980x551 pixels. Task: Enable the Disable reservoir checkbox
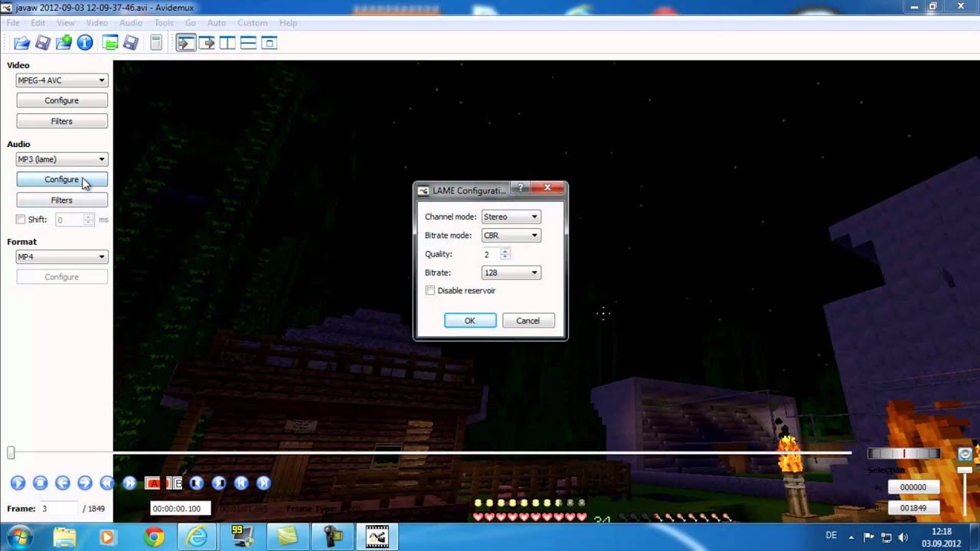[x=430, y=291]
